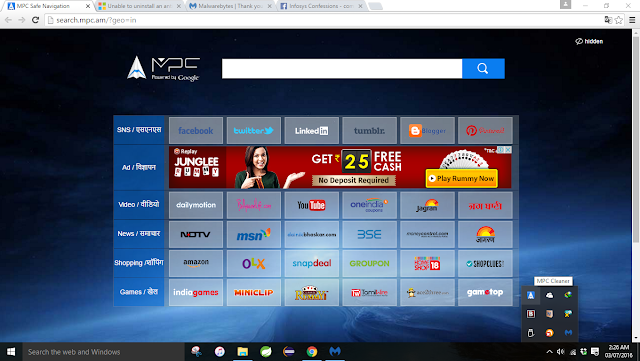Click the address bar URL

(x=96, y=20)
